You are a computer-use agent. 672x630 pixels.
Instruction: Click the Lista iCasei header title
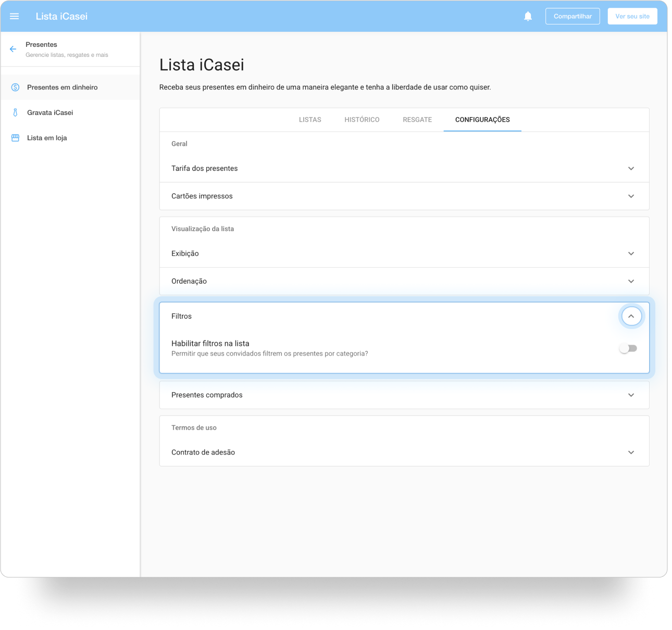click(x=61, y=16)
